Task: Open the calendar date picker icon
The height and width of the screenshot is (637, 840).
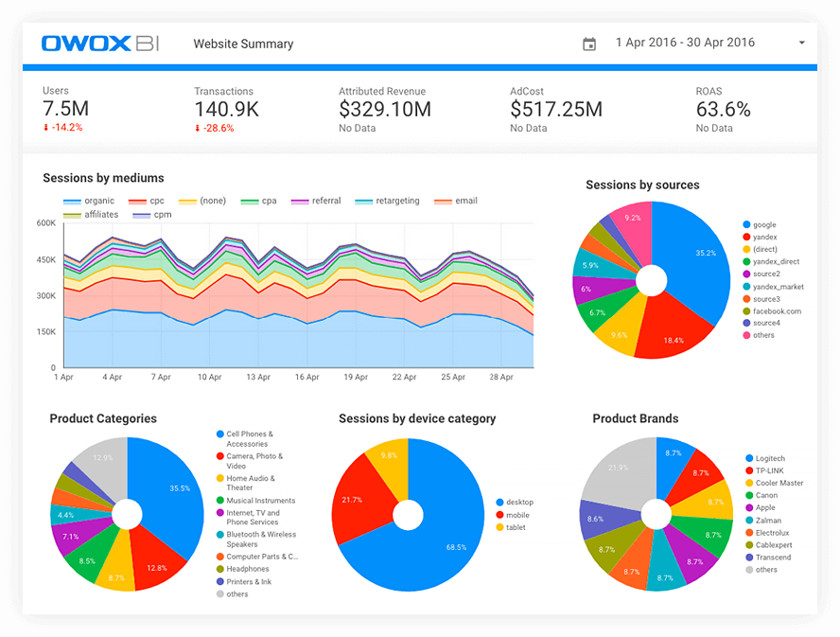Action: point(589,43)
